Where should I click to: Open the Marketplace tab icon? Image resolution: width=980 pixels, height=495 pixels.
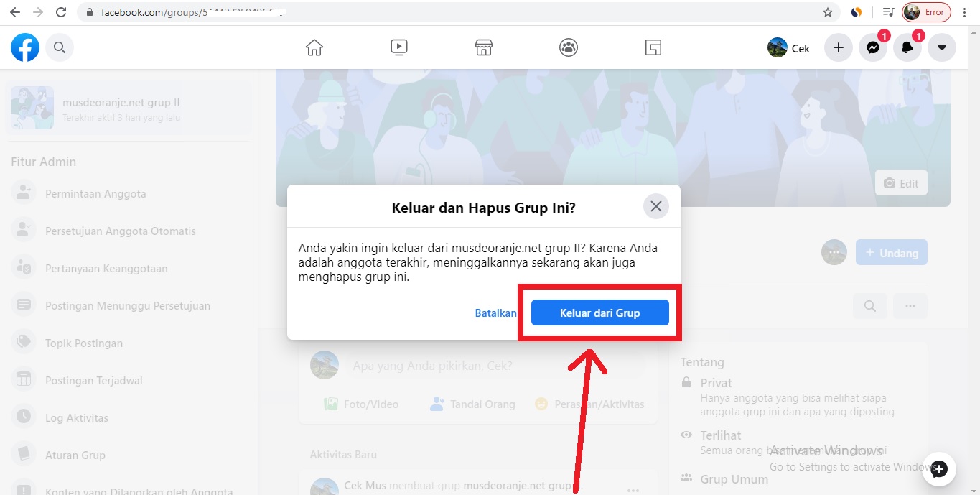click(x=484, y=47)
